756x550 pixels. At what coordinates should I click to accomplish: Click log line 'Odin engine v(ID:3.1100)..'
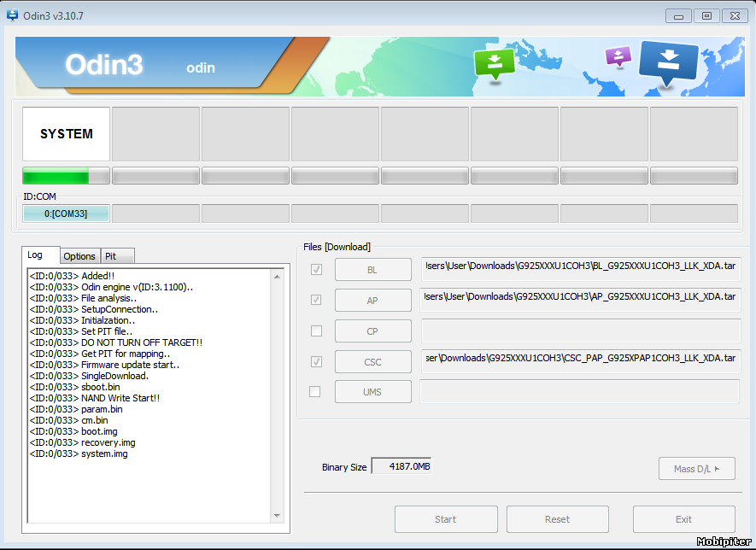tap(111, 287)
